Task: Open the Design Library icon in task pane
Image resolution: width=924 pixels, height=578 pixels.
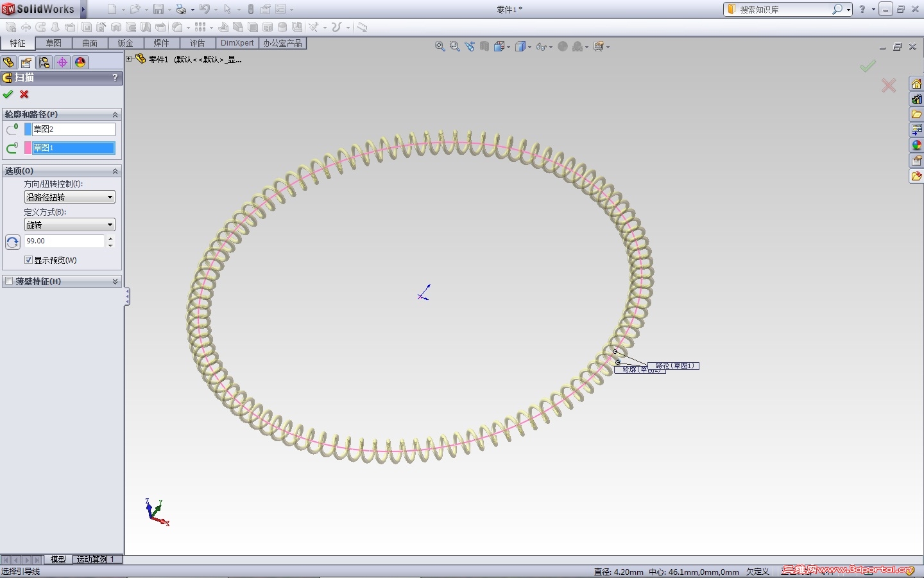Action: (917, 100)
